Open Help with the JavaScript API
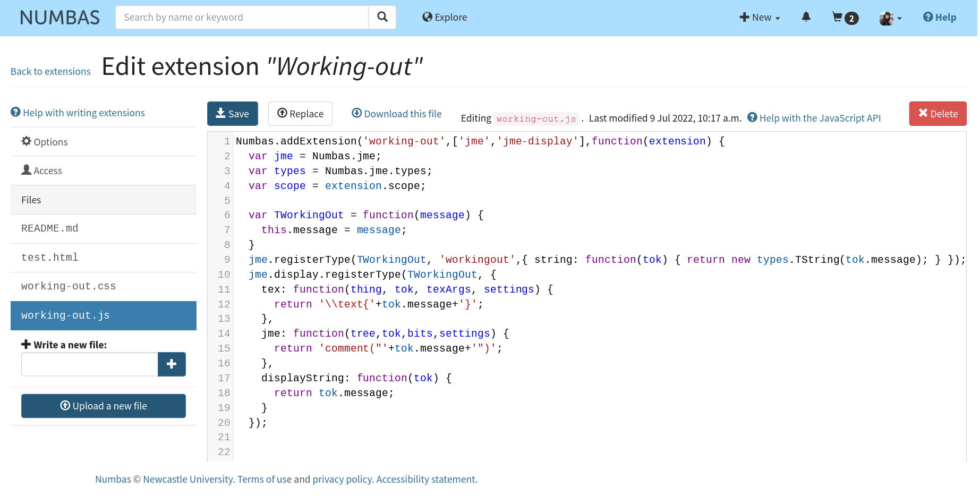Viewport: 980px width, 496px height. 814,118
